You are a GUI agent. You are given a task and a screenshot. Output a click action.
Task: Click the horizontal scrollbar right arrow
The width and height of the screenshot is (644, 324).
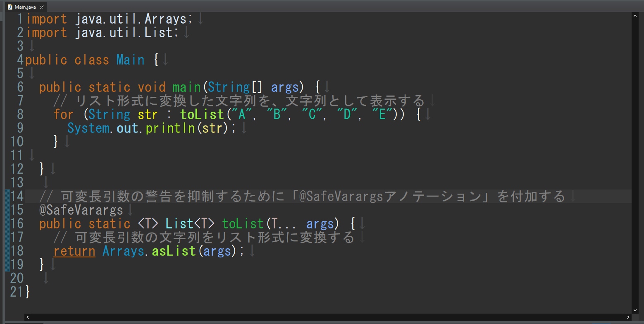pos(628,317)
